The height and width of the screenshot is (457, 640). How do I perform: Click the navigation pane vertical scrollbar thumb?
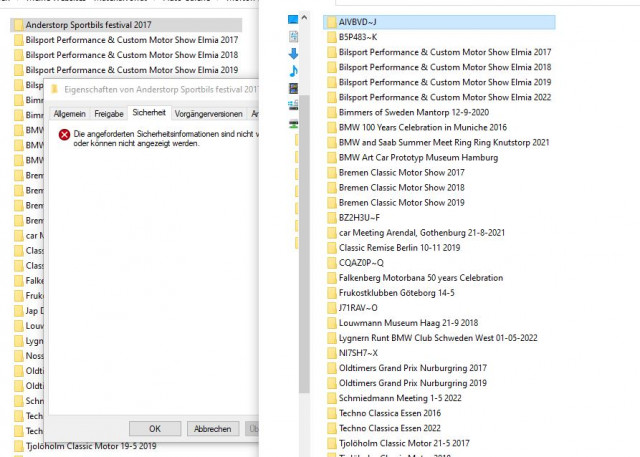(304, 244)
